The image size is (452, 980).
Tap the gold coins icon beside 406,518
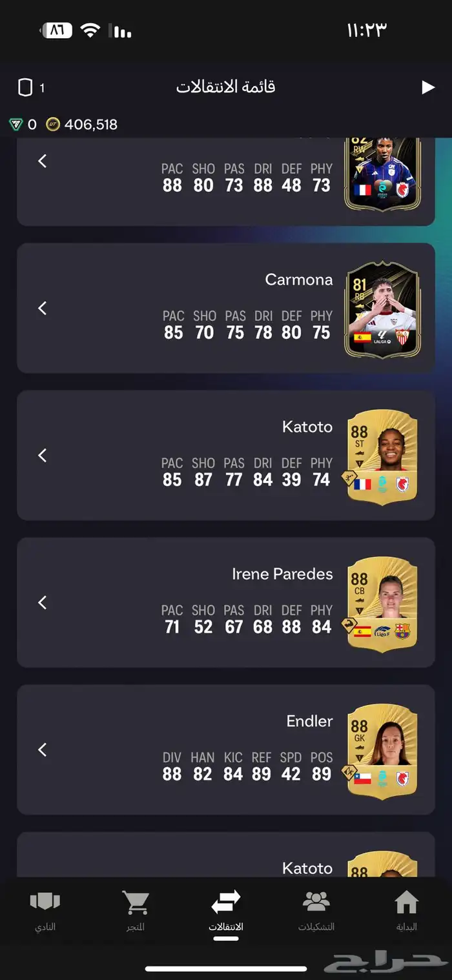point(53,125)
